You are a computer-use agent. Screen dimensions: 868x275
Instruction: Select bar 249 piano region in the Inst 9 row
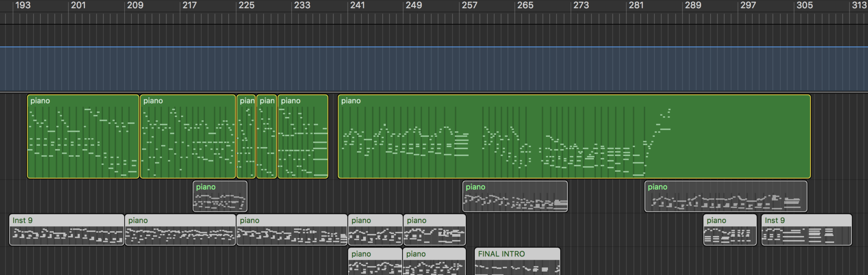[x=435, y=230]
